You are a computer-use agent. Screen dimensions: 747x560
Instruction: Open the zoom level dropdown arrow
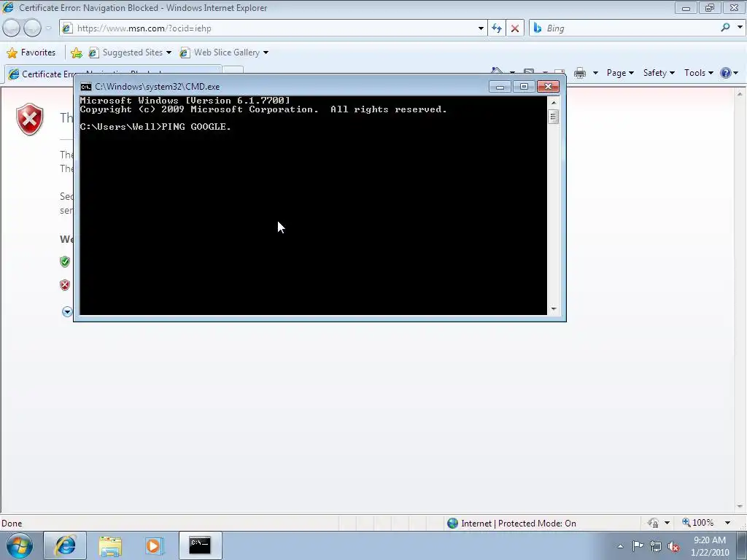727,523
